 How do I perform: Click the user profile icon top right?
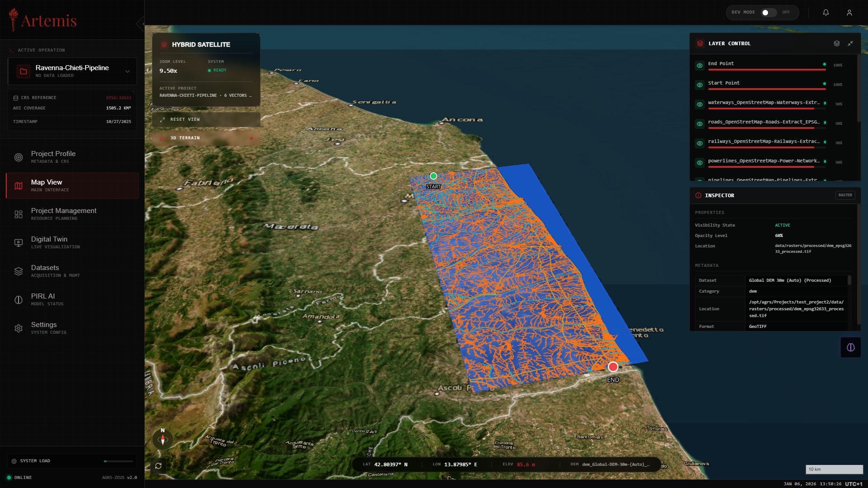(x=849, y=12)
